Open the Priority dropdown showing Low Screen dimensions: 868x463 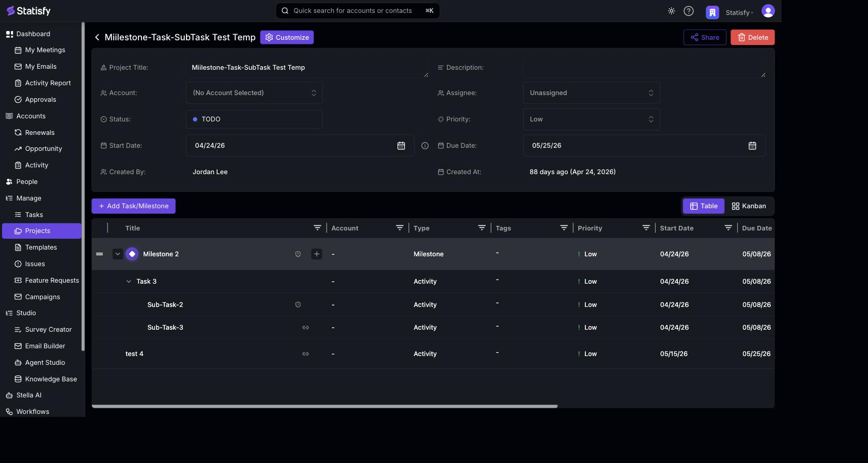591,119
